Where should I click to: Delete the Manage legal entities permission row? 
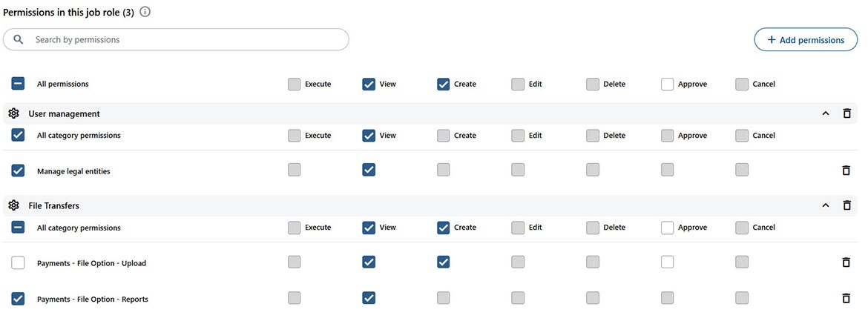(846, 171)
